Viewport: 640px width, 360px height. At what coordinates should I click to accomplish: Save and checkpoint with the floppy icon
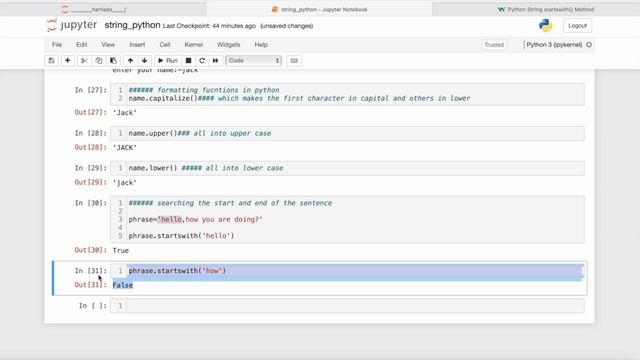[51, 60]
